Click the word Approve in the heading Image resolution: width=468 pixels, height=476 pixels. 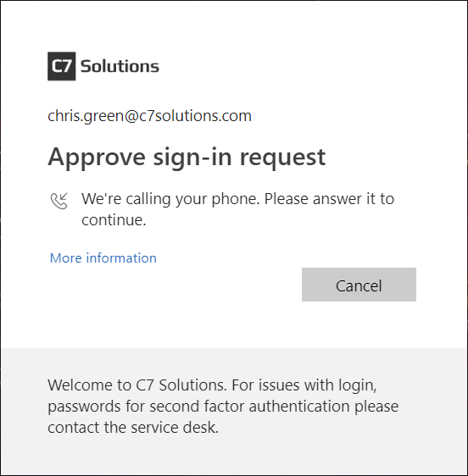pyautogui.click(x=97, y=158)
